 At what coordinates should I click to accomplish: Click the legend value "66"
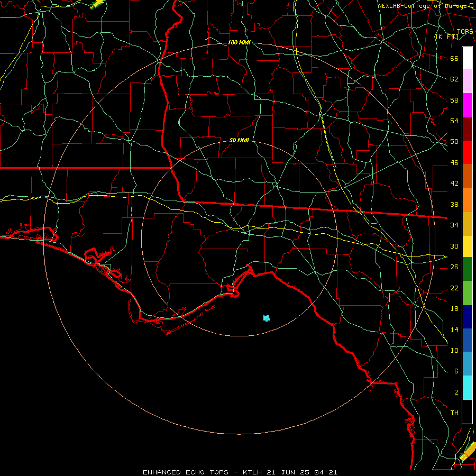pos(454,58)
